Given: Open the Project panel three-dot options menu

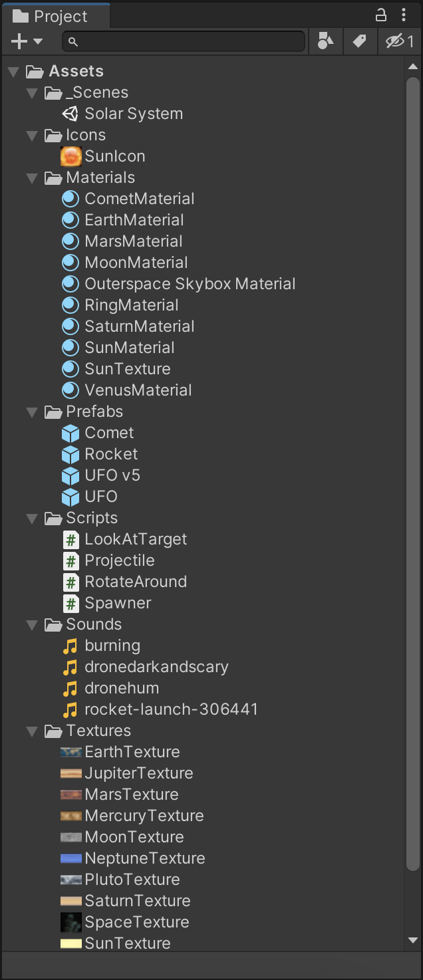Looking at the screenshot, I should [x=404, y=15].
